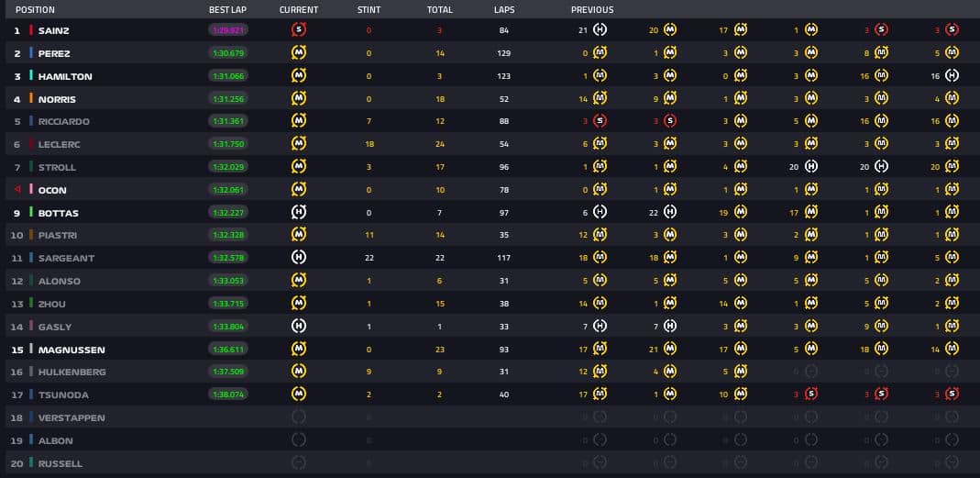Click driver BOTTAS's name
980x478 pixels.
pos(58,213)
